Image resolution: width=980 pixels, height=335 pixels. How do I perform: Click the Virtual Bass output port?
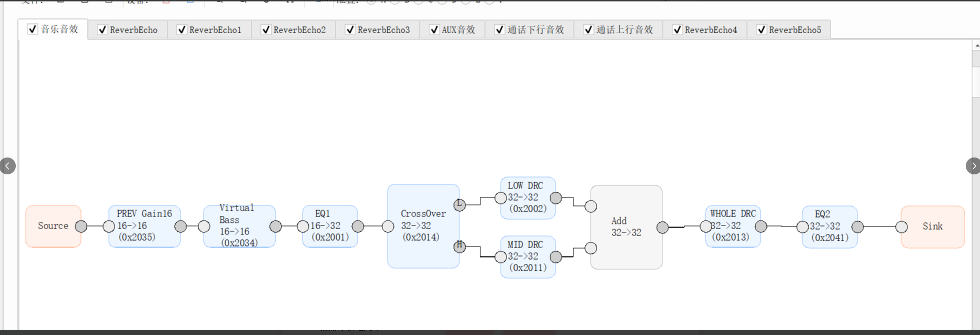275,226
